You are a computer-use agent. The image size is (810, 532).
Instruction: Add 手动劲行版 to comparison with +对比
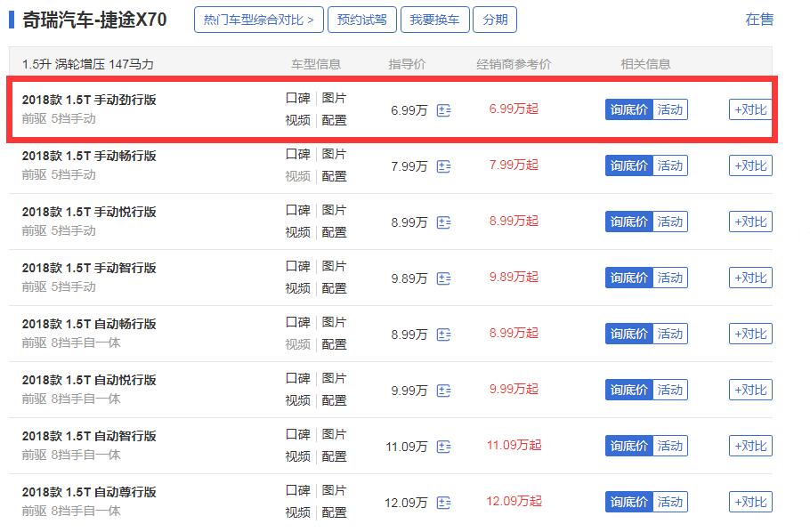[x=750, y=109]
